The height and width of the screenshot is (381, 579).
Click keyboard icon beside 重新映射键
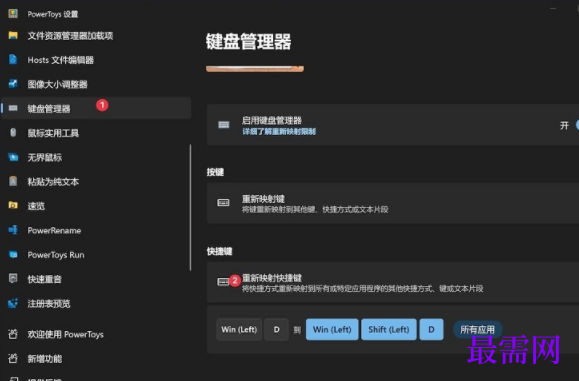(x=223, y=203)
